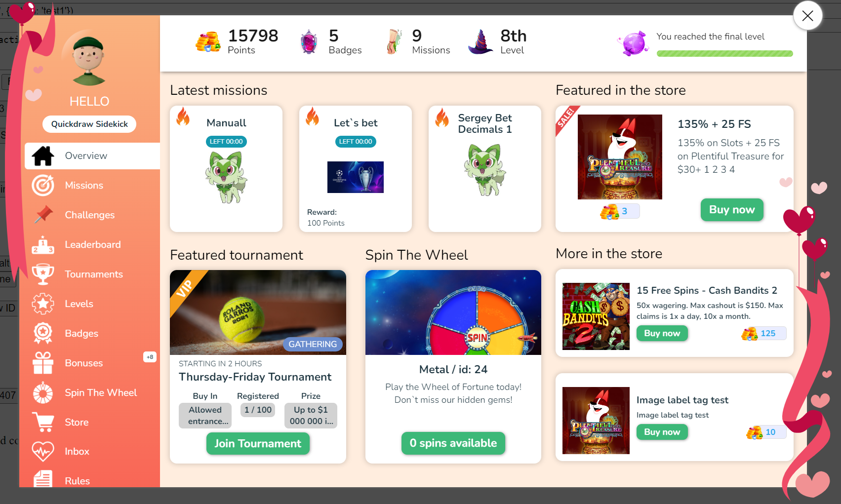Open Store shopping cart icon
The height and width of the screenshot is (504, 841).
tap(43, 422)
